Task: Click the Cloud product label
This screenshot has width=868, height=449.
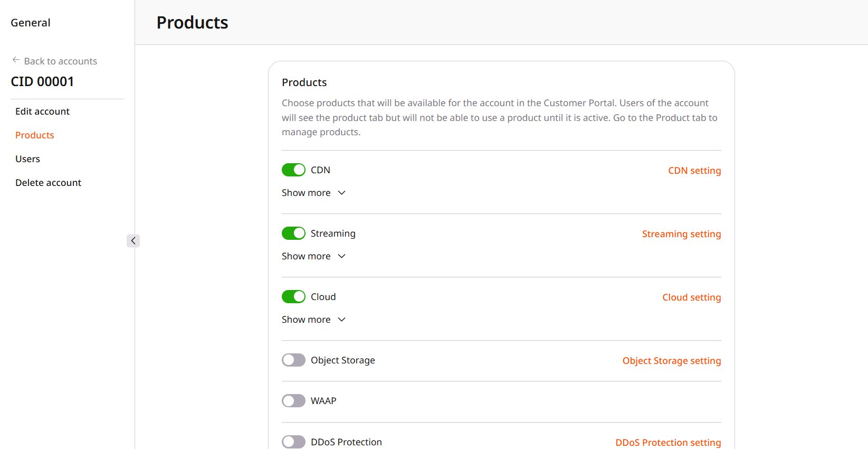Action: tap(323, 297)
